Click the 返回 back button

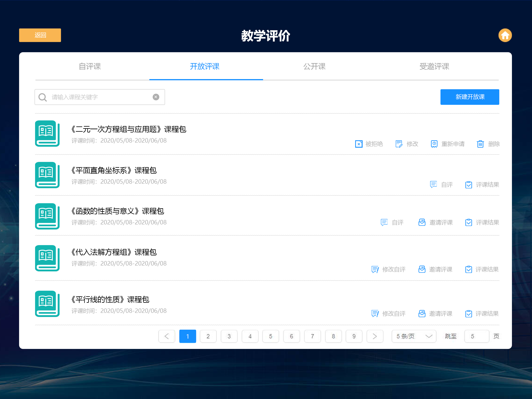[40, 35]
